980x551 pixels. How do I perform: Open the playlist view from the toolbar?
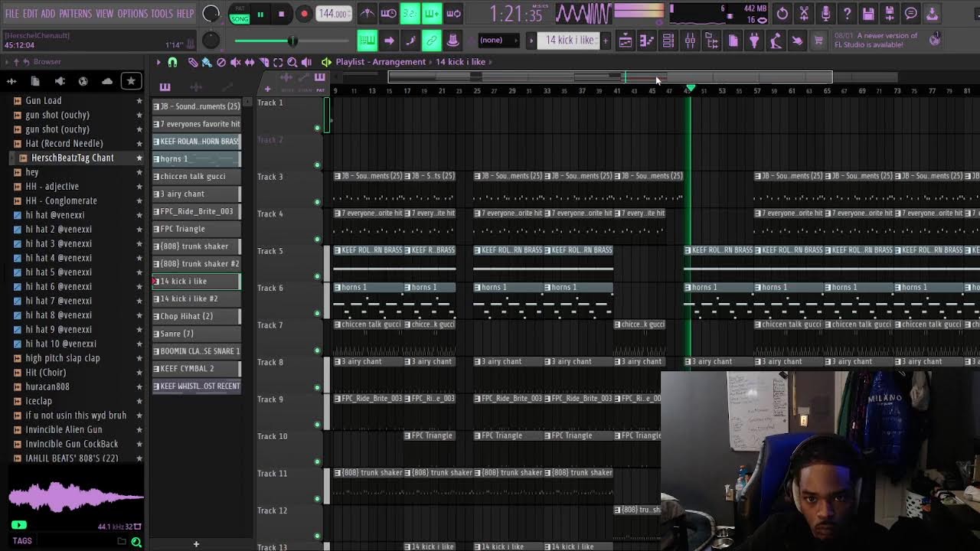[x=626, y=41]
